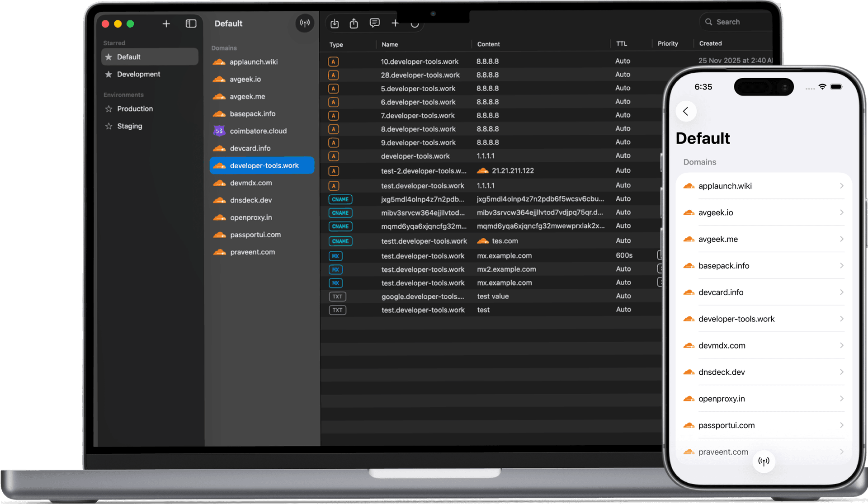Click the plus icon next to sidebar toggle
The image size is (868, 504).
point(166,24)
